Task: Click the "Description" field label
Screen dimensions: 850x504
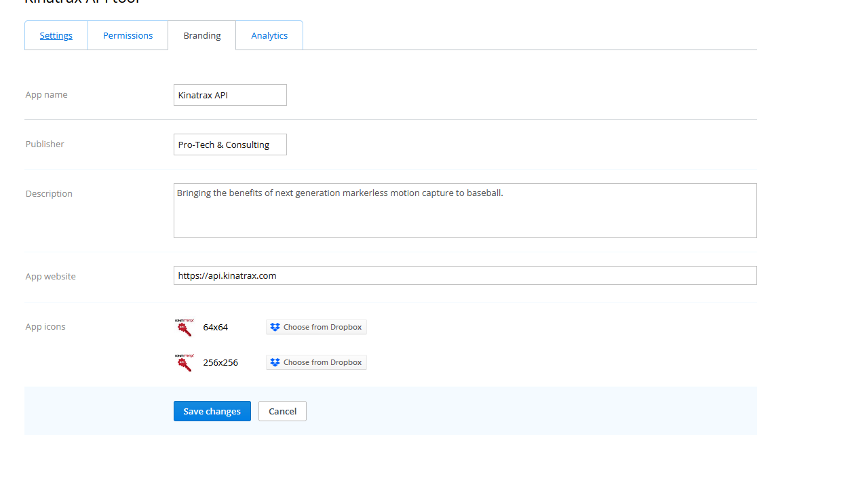Action: click(49, 194)
